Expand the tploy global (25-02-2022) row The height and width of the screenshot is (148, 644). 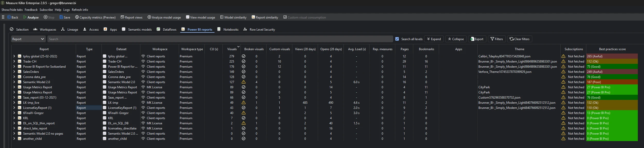14,56
